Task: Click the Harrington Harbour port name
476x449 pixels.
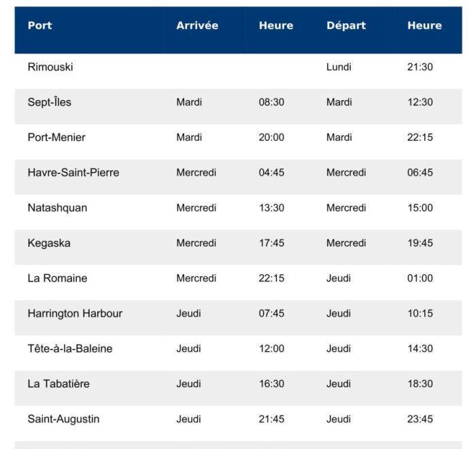Action: coord(75,314)
